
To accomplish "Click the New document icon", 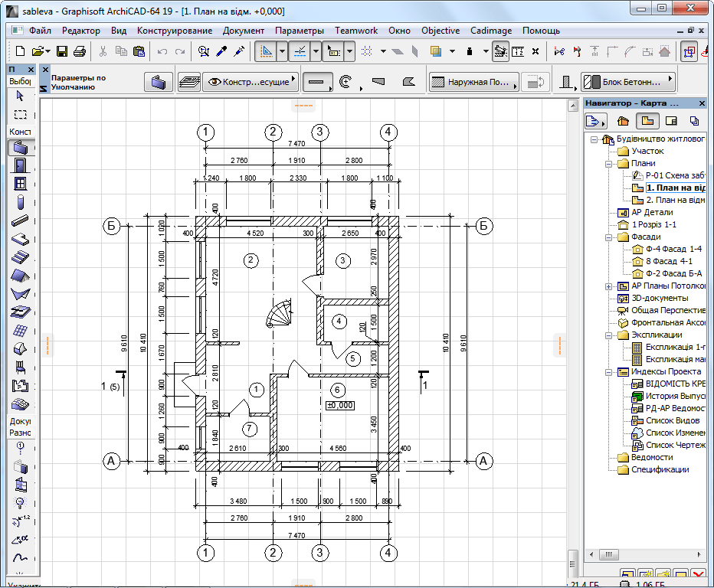I will (20, 51).
